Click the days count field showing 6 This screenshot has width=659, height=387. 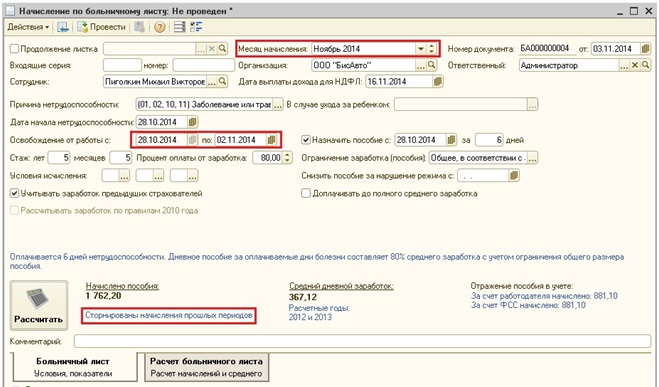point(489,140)
